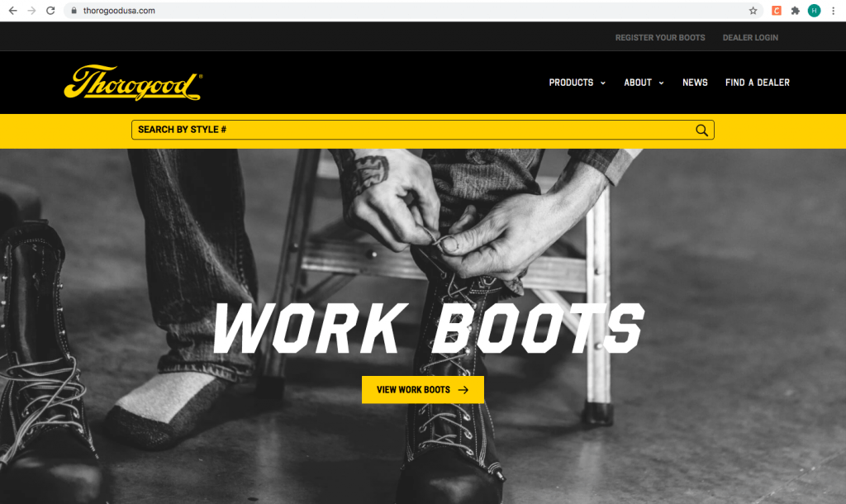Viewport: 846px width, 504px height.
Task: Click the browser back arrow
Action: coord(13,10)
